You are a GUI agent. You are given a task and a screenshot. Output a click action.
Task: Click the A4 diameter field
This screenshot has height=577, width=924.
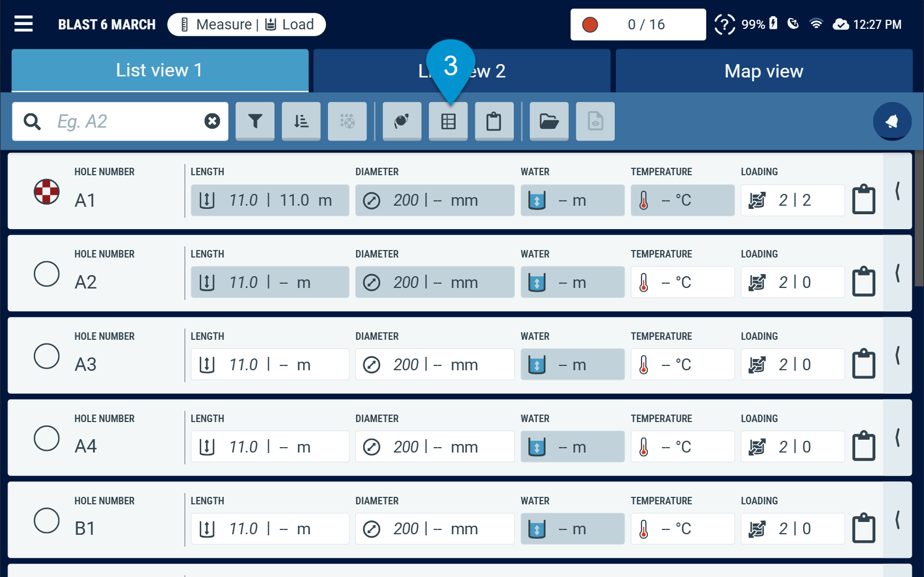pyautogui.click(x=435, y=447)
